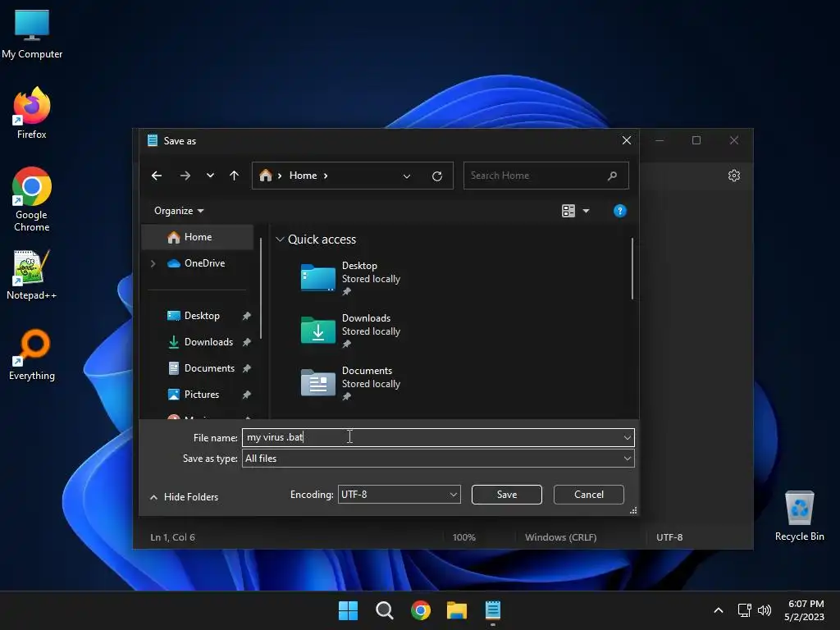Click the Save button
The image size is (840, 630).
507,495
